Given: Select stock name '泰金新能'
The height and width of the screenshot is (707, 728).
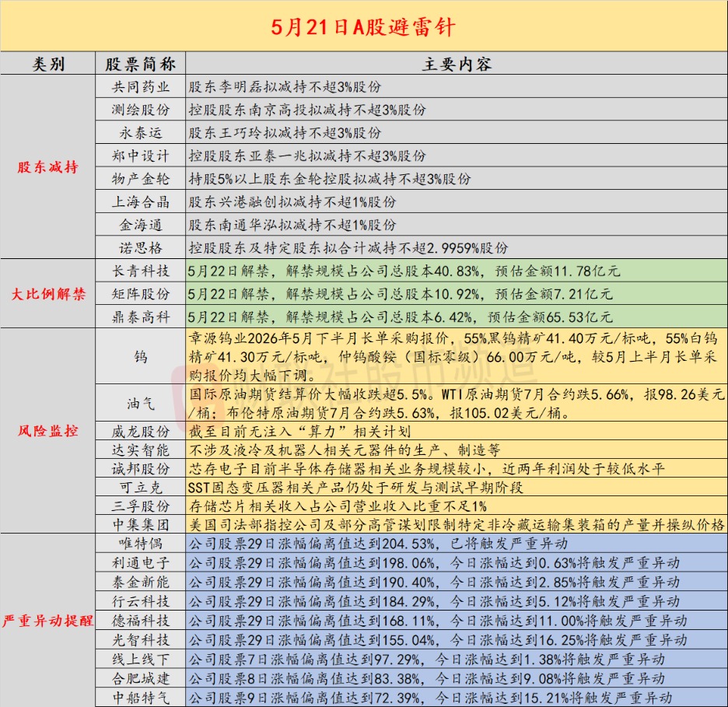Looking at the screenshot, I should click(140, 582).
